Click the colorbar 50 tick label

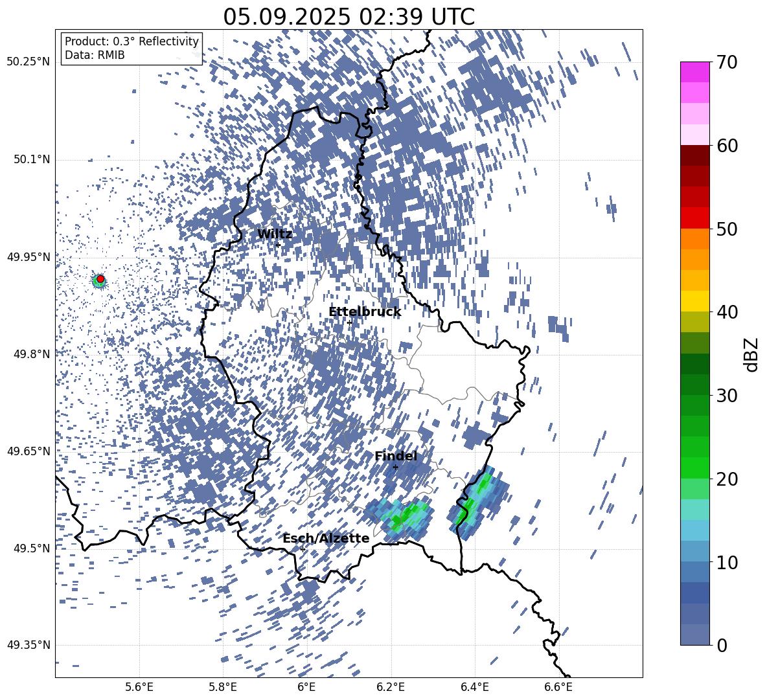pos(727,229)
